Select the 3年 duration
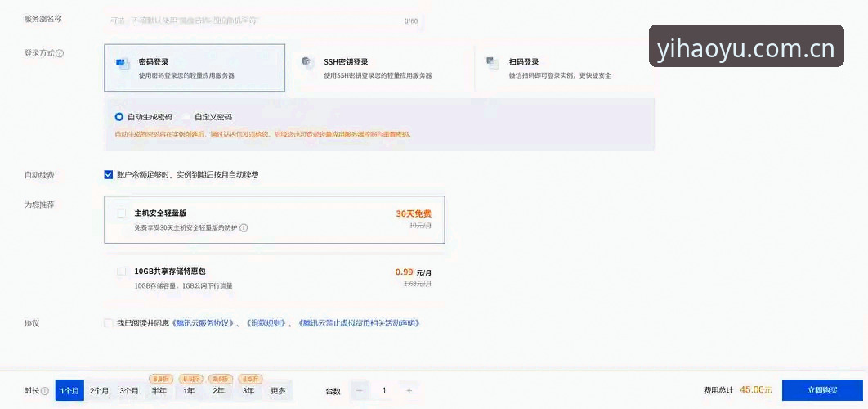Image resolution: width=868 pixels, height=409 pixels. [x=248, y=391]
